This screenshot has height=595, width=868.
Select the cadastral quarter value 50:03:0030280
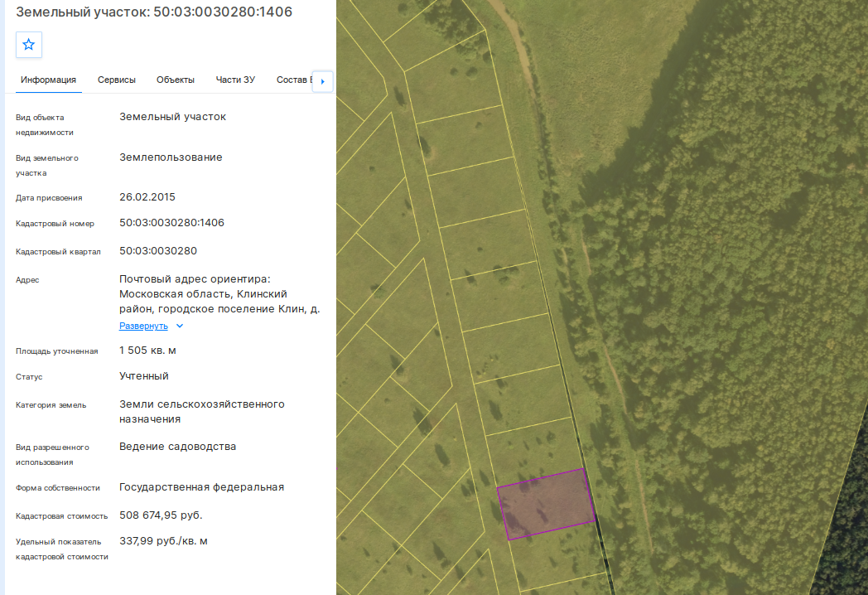pos(158,251)
